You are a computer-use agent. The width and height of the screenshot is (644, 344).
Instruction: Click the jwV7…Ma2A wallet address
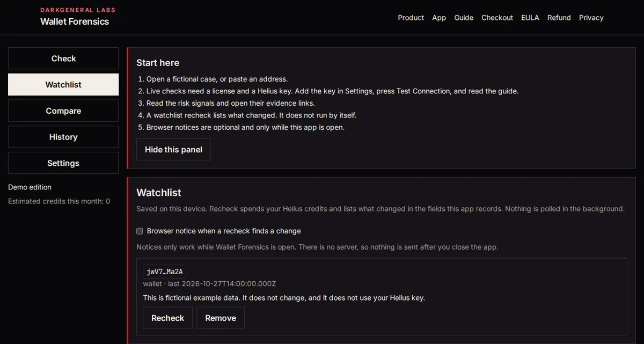[165, 272]
